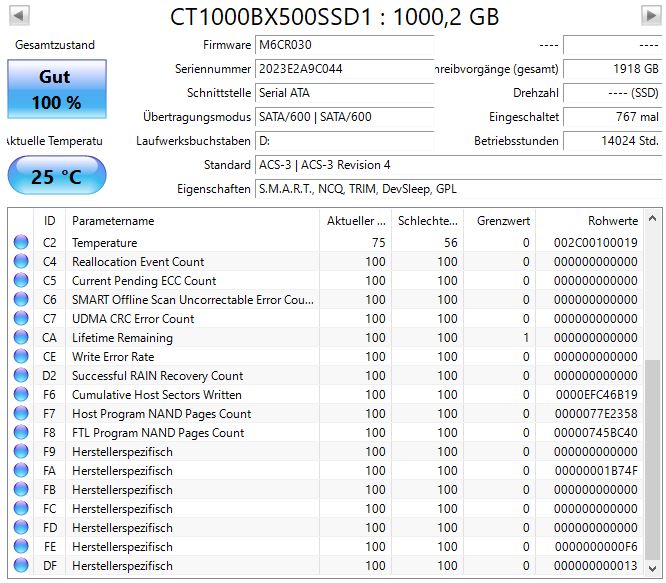This screenshot has width=666, height=583.
Task: Click the 14024 Std. operating hours field
Action: 612,141
